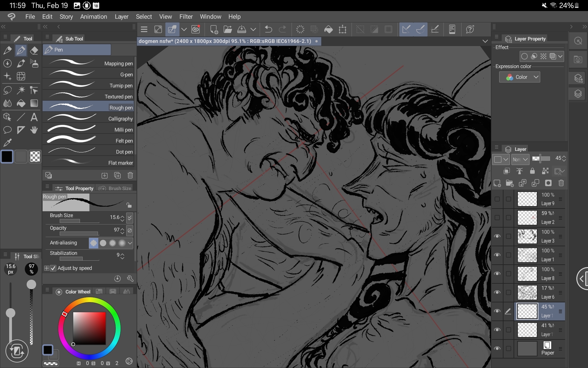The height and width of the screenshot is (368, 588).
Task: Delete the selected layer with the trash icon
Action: click(561, 183)
